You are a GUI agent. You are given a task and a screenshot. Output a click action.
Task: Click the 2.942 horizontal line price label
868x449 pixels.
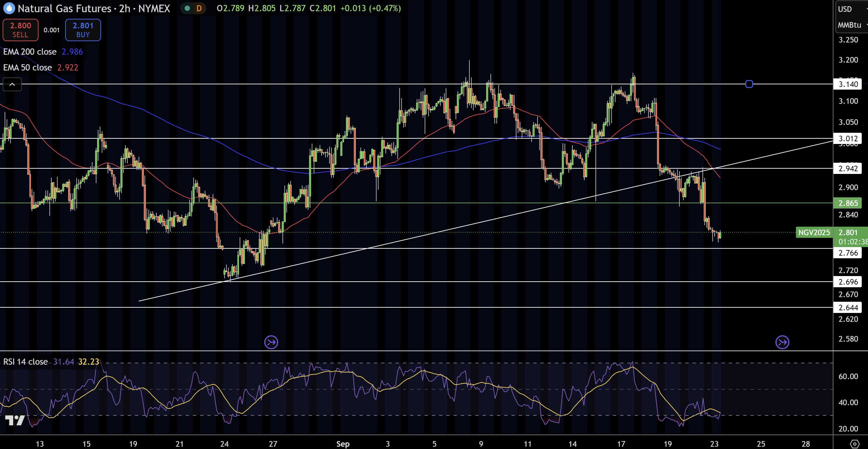point(848,168)
